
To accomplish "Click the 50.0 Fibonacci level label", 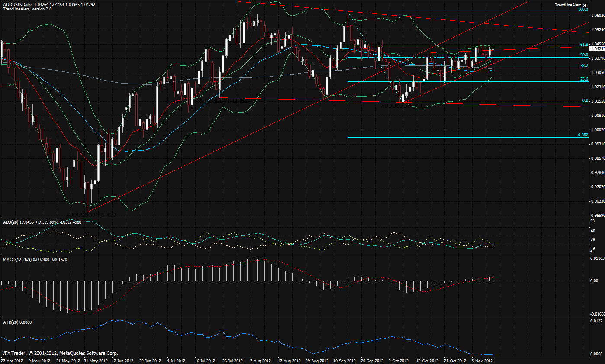I will tap(583, 55).
